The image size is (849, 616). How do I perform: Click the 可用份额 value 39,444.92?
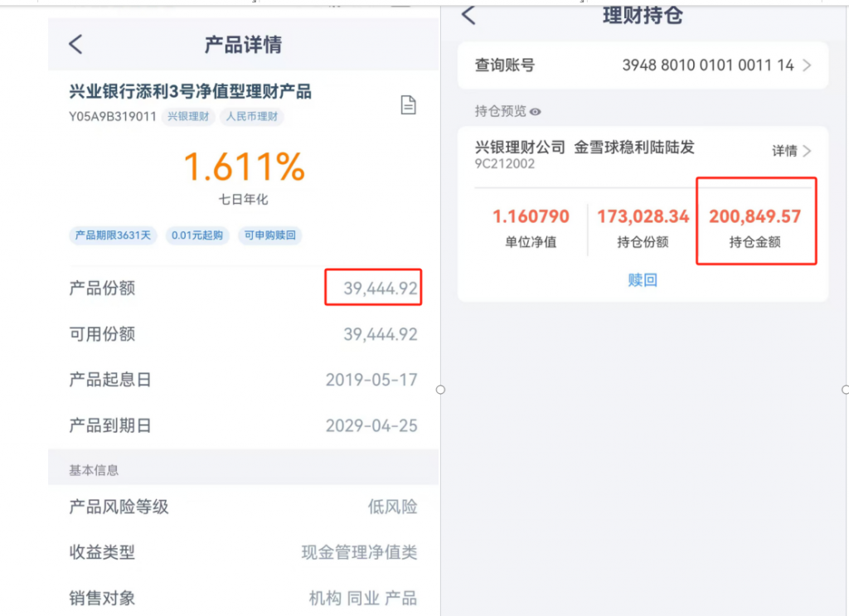coord(380,334)
